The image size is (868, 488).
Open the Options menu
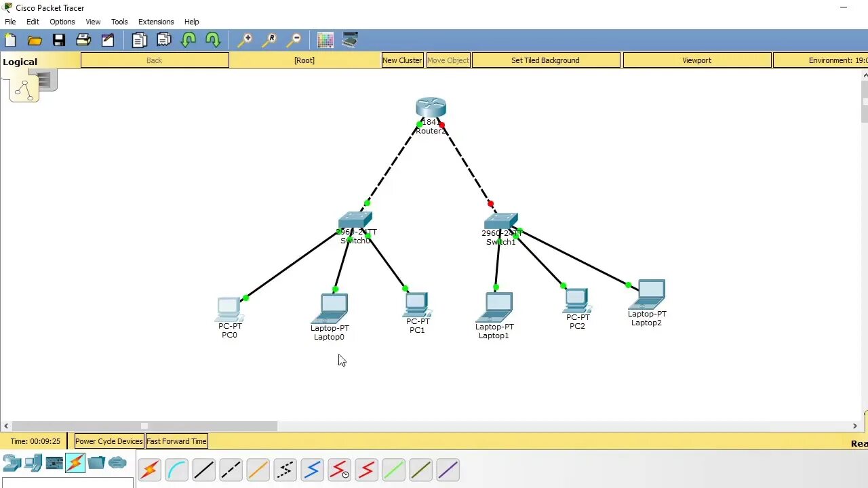click(62, 22)
